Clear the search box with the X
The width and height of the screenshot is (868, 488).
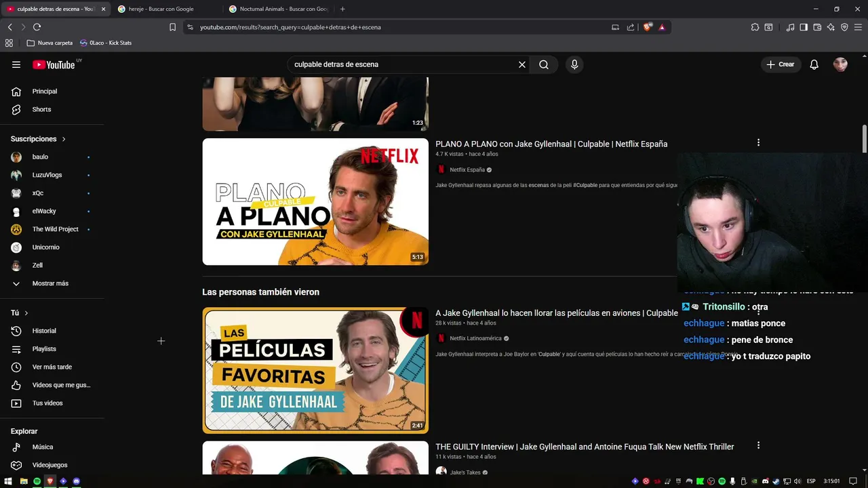[522, 64]
